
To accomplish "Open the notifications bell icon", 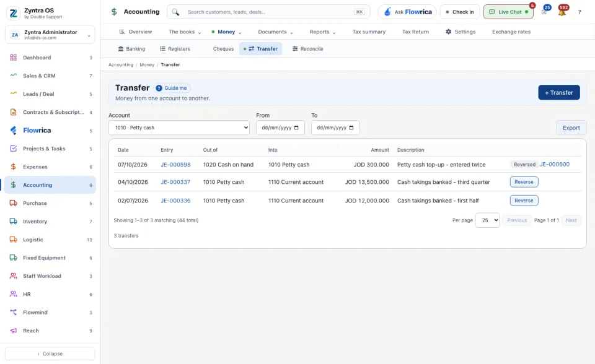I will click(x=562, y=12).
